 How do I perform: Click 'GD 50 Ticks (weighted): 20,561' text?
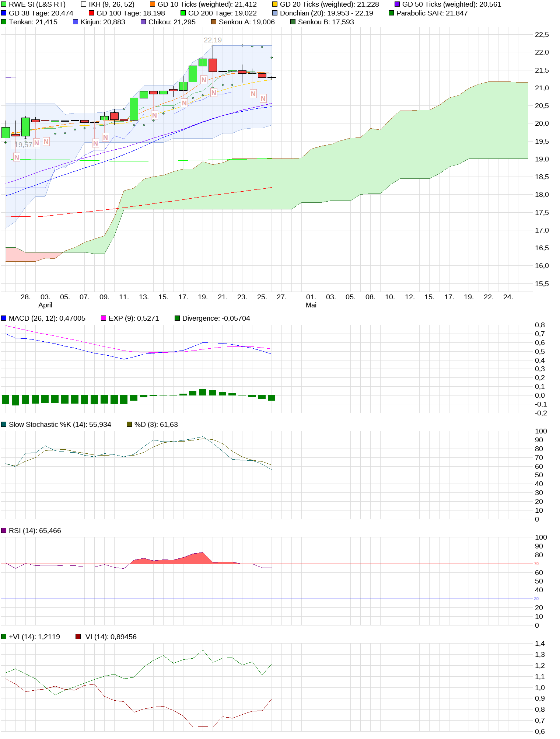pos(452,4)
